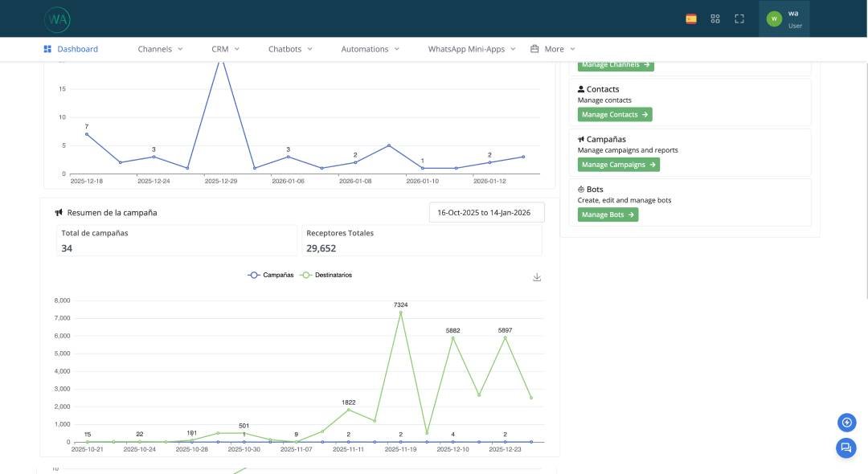Open the chat support floating button
This screenshot has height=474, width=868.
click(x=845, y=448)
